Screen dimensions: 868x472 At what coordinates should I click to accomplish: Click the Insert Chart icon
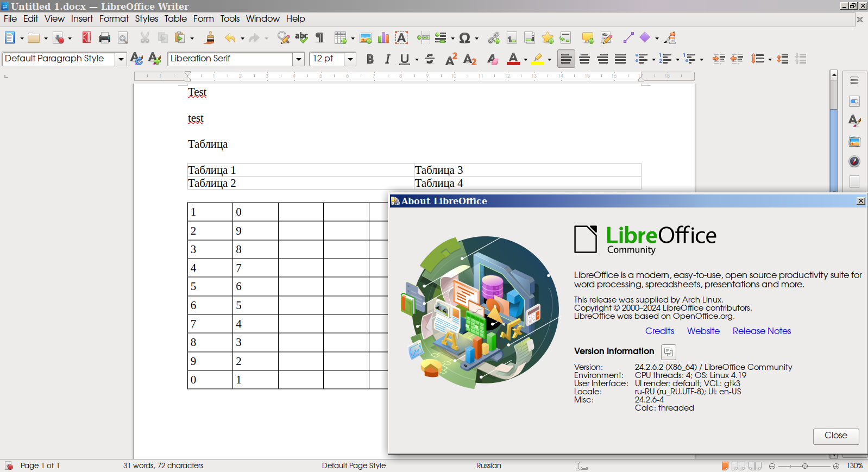(383, 37)
